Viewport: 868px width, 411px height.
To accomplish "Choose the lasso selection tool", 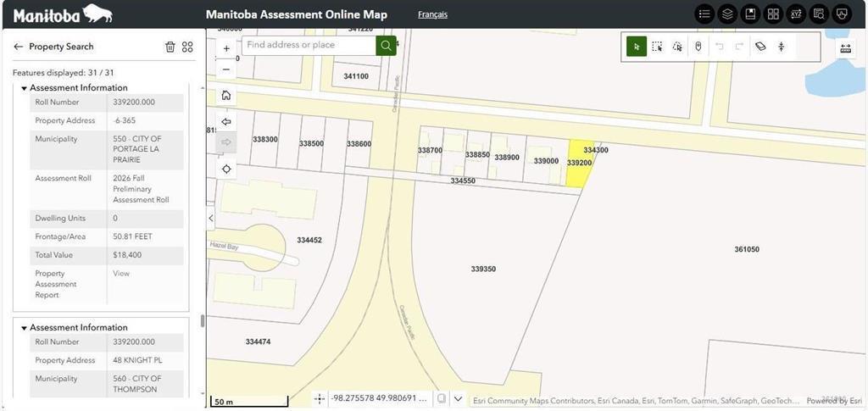I will tap(677, 47).
